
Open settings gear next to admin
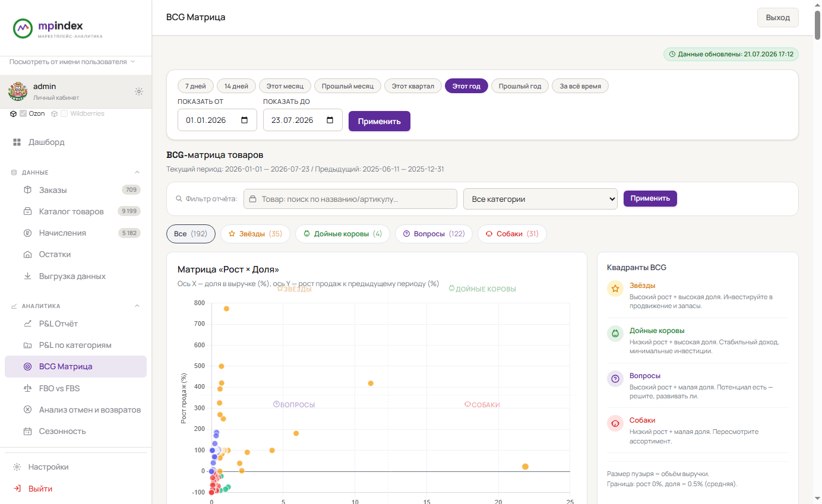point(139,91)
